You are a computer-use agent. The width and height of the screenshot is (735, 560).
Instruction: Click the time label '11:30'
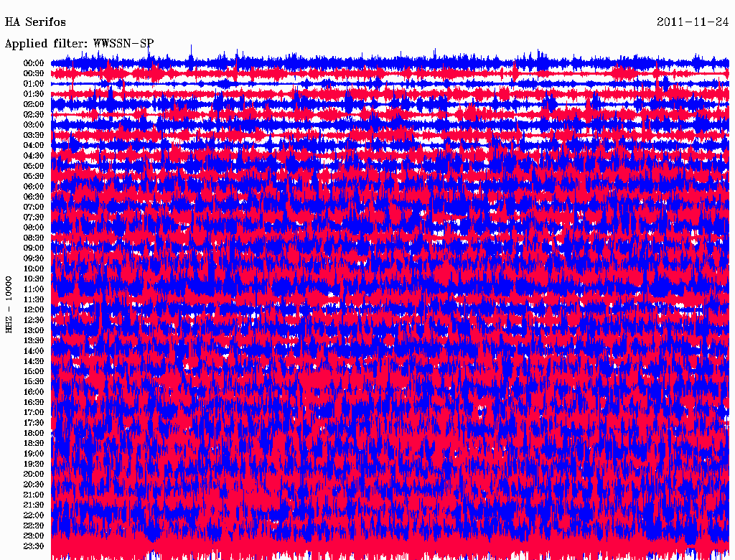pos(34,299)
